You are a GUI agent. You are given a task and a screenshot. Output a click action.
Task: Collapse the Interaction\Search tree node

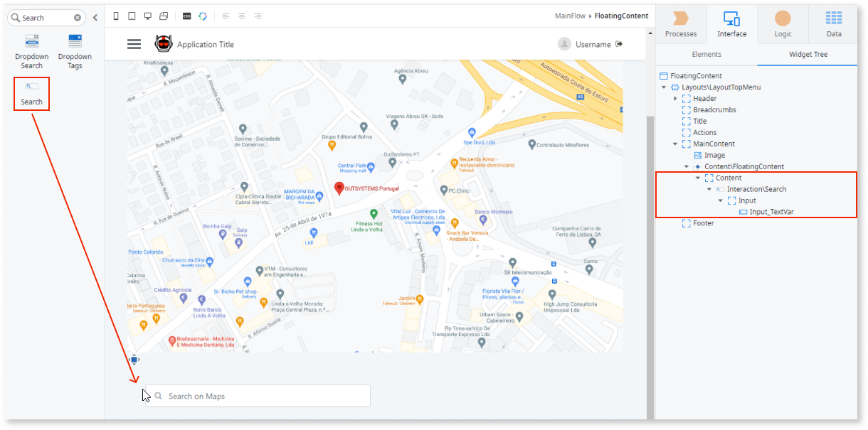pos(709,188)
